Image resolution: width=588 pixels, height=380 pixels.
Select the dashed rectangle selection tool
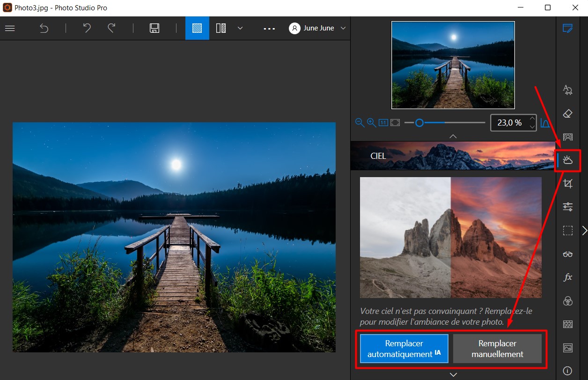567,231
